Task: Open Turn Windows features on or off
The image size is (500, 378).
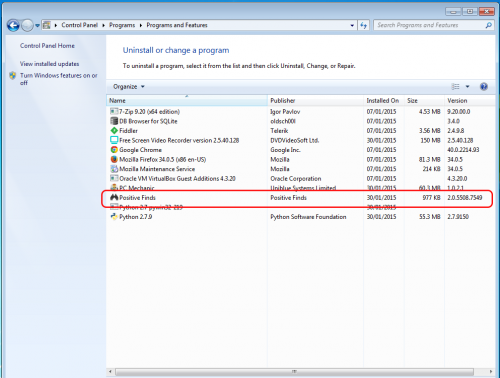Action: click(x=59, y=79)
